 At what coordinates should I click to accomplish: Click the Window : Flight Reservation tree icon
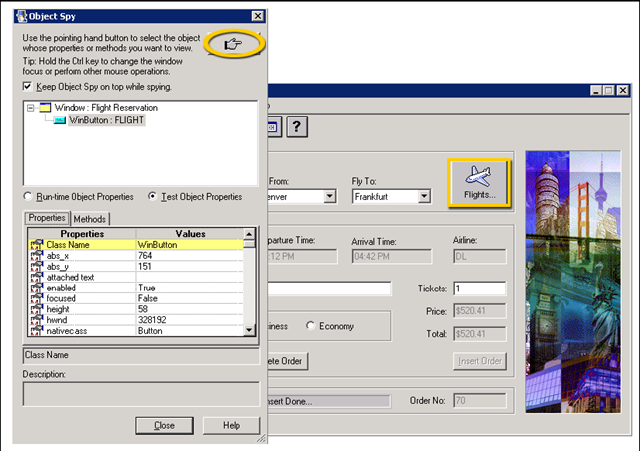[45, 108]
